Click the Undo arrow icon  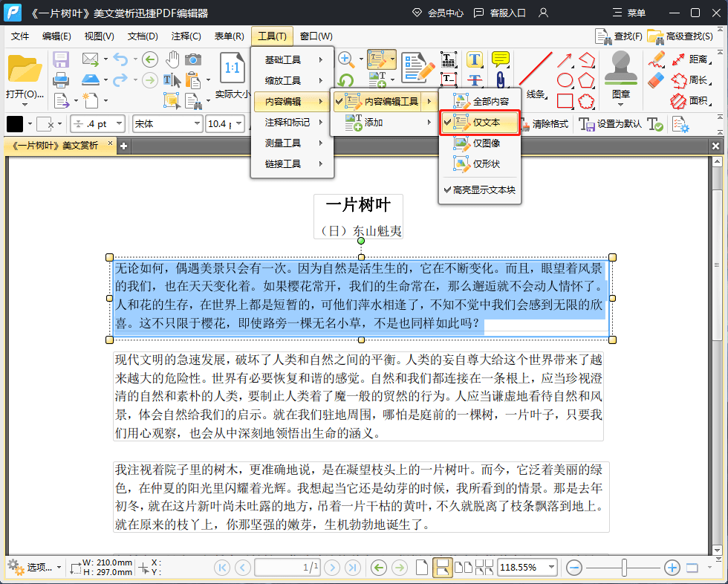pyautogui.click(x=120, y=59)
